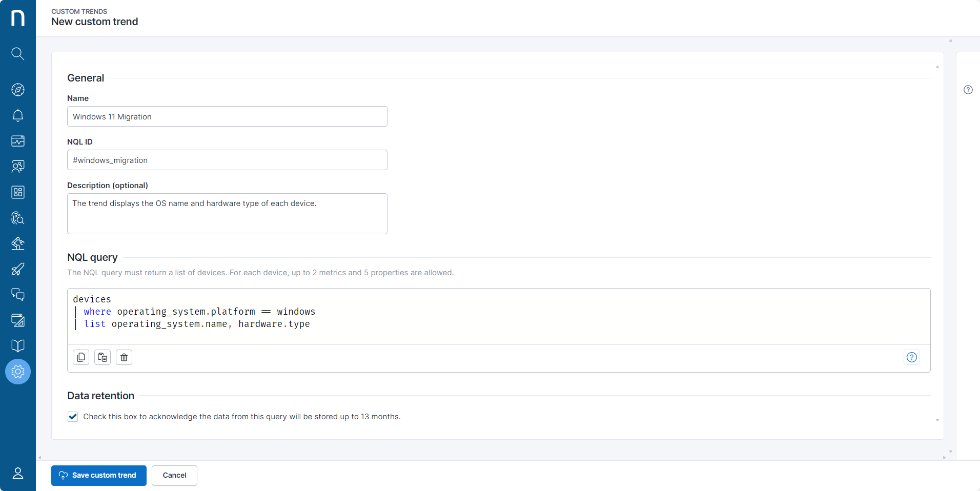Click the dashboards grid icon in sidebar

click(18, 192)
